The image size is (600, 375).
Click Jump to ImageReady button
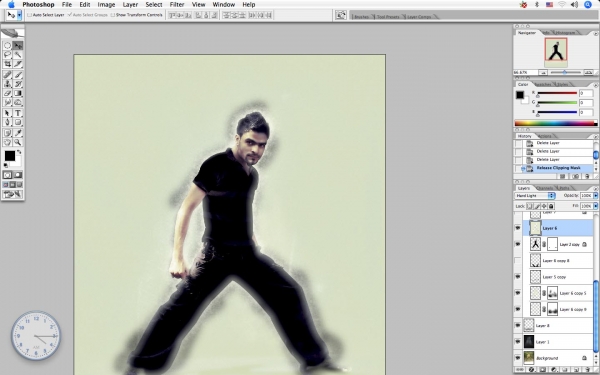[x=13, y=195]
